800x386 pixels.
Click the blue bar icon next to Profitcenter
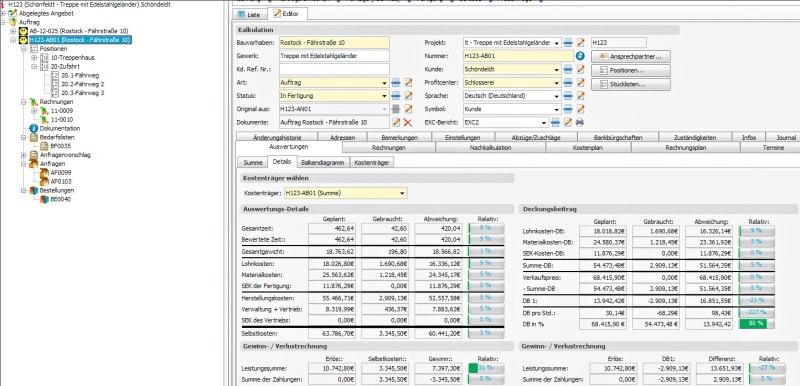(568, 83)
